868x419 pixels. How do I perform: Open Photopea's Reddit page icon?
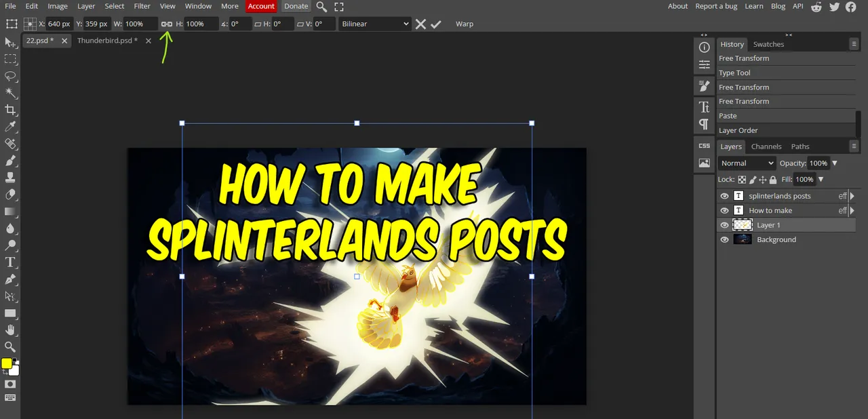pos(816,7)
